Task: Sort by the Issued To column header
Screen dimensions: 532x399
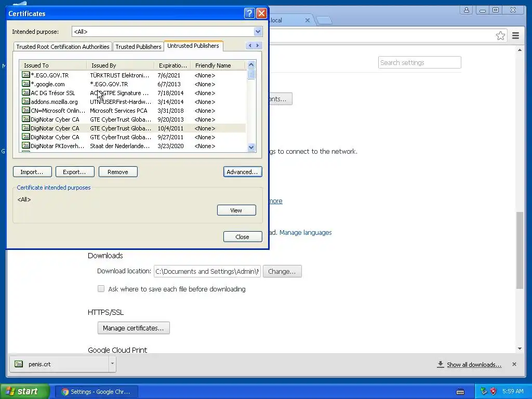Action: click(x=53, y=65)
